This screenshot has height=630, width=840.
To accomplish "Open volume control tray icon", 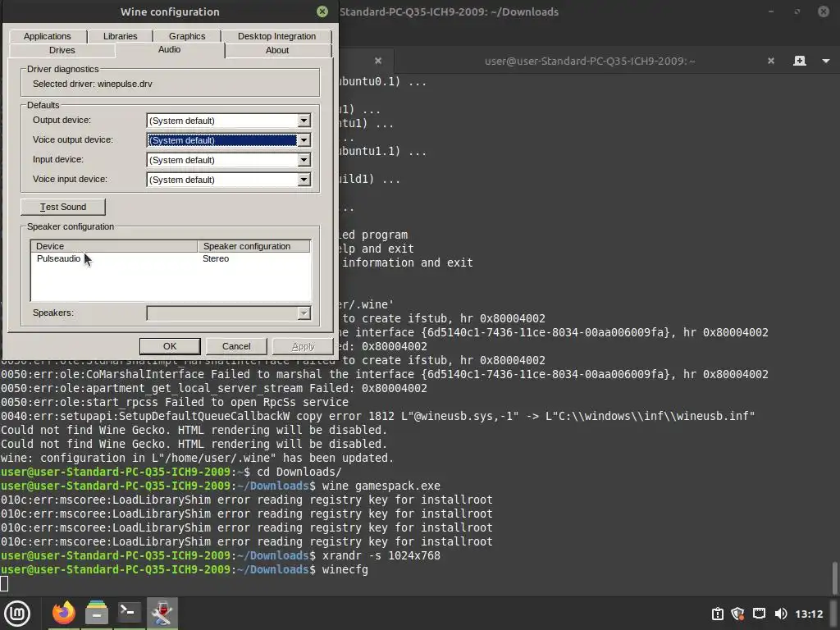I will pos(781,614).
